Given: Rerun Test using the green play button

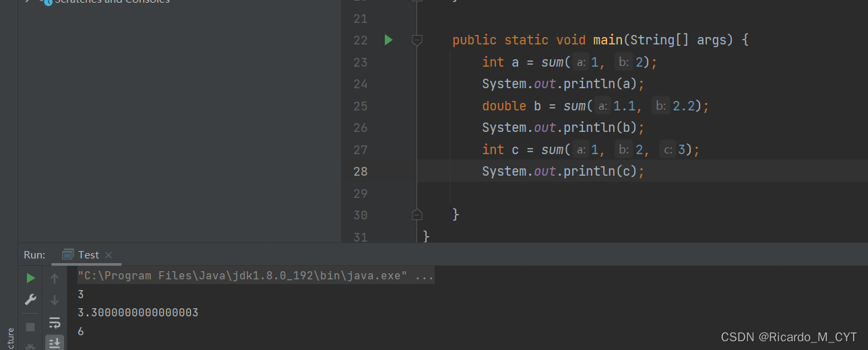Looking at the screenshot, I should coord(30,278).
